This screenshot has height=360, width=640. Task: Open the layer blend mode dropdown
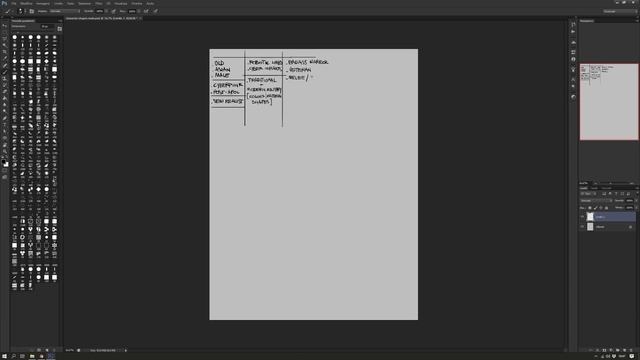(596, 200)
